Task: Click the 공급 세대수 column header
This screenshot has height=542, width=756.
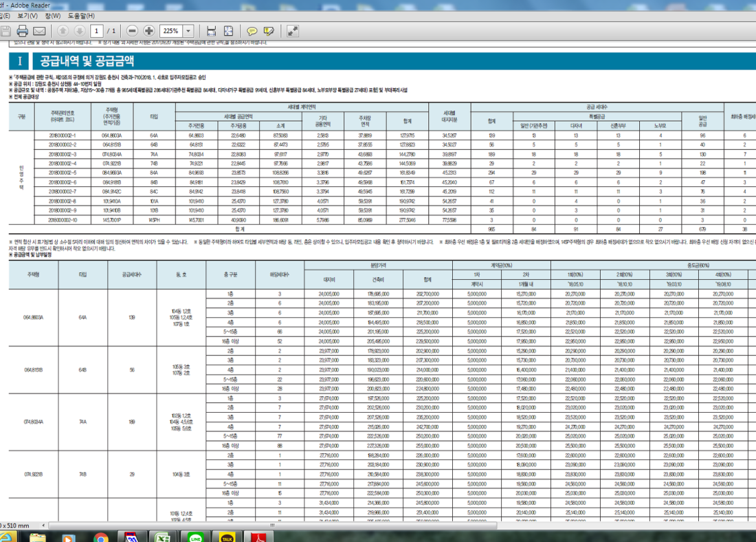Action: coord(597,107)
